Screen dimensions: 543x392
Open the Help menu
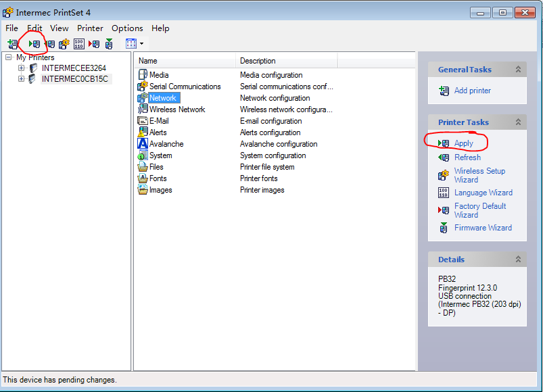coord(160,28)
